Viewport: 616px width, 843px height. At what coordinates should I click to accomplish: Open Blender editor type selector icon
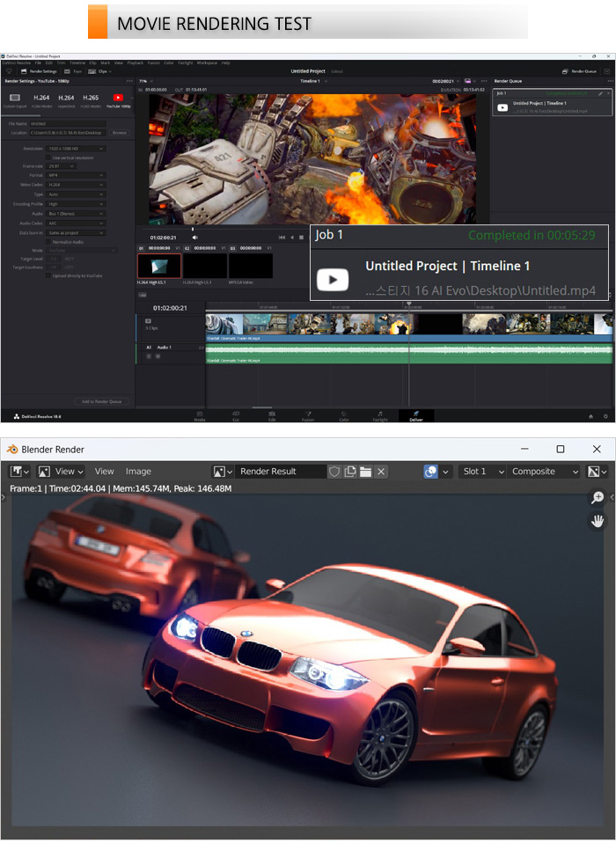pos(19,472)
